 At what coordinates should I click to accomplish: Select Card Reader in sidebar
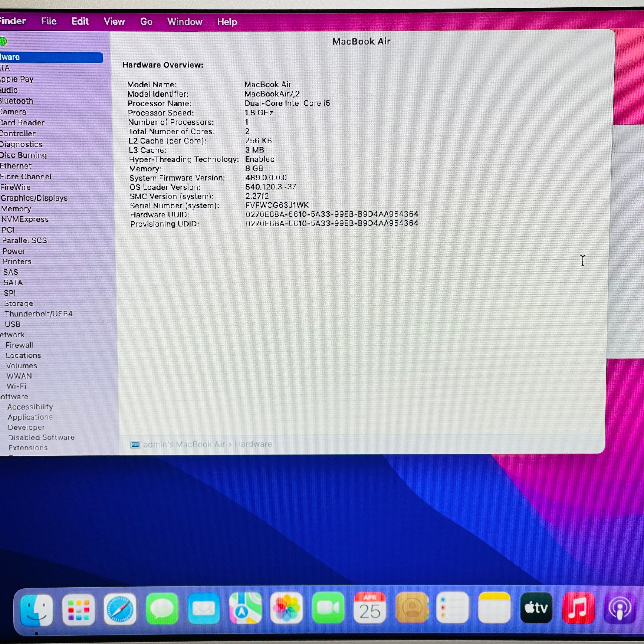(x=22, y=123)
